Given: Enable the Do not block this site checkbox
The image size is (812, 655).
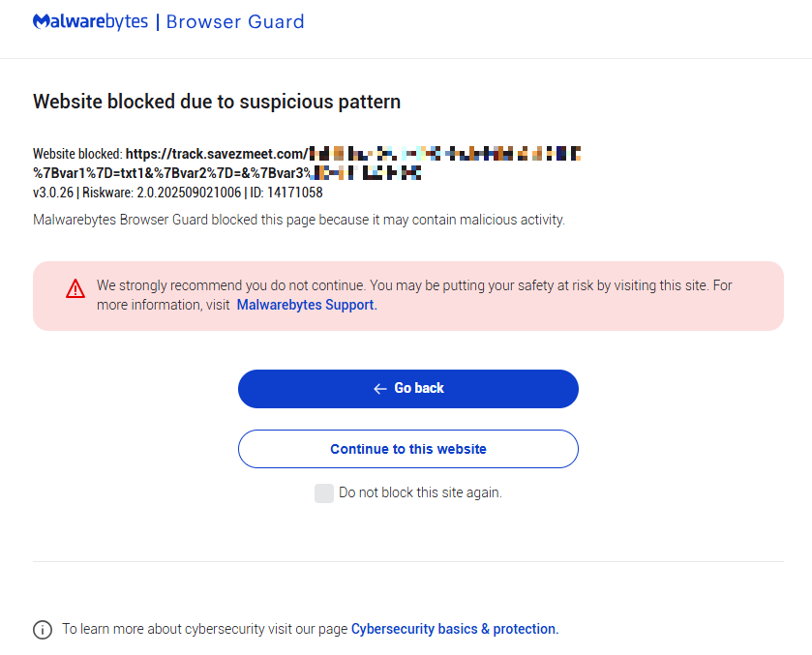Looking at the screenshot, I should tap(323, 493).
